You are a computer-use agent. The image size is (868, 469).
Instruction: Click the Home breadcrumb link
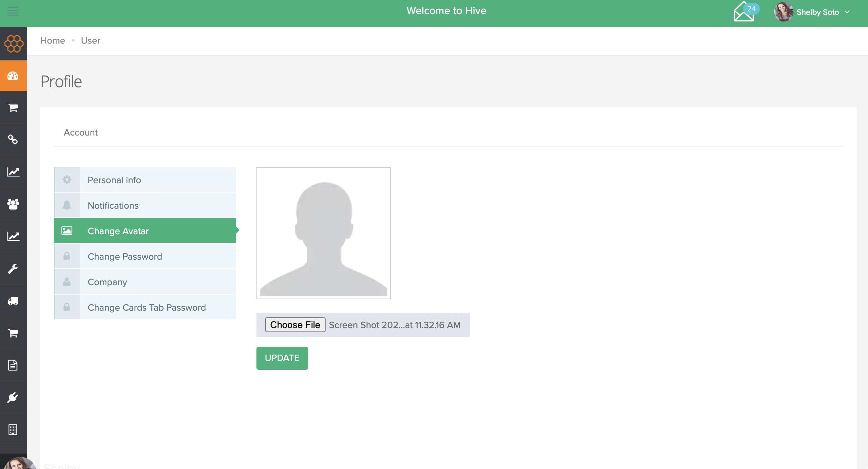53,41
